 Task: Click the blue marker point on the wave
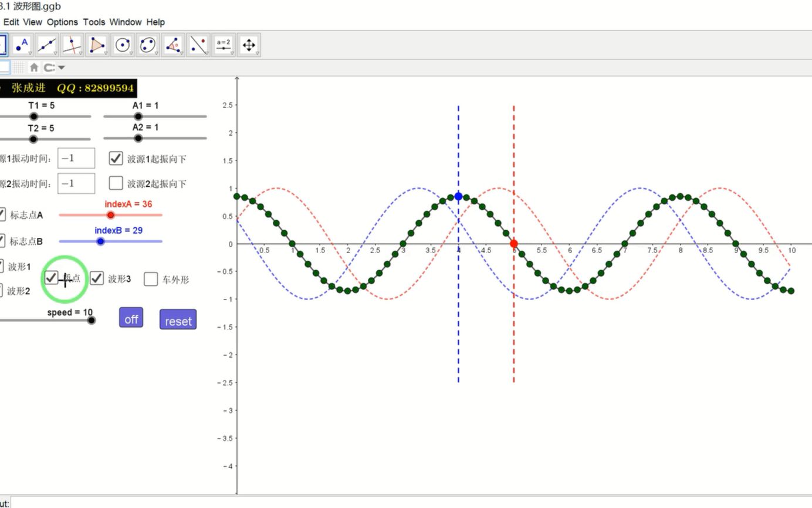458,196
